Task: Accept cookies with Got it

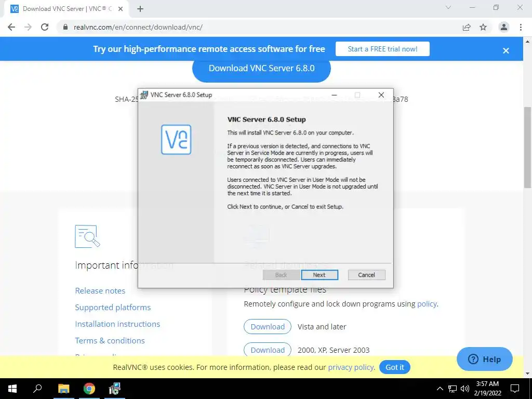Action: pos(395,367)
